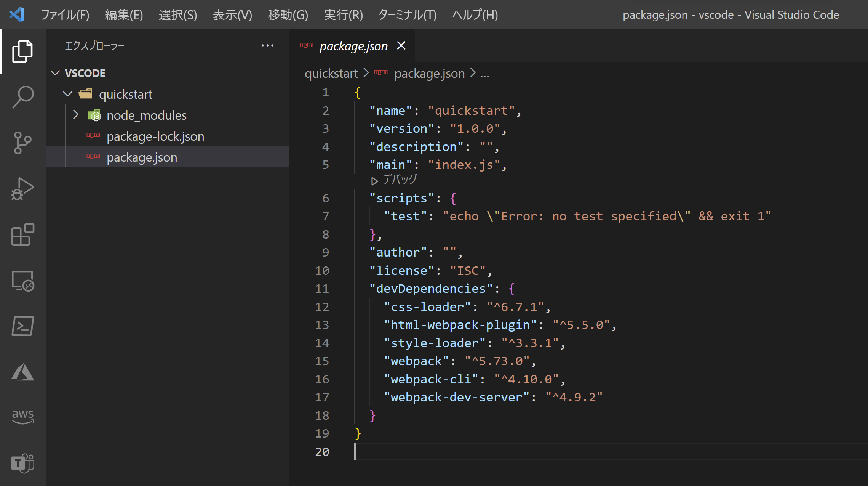Open the Source Control view icon
The width and height of the screenshot is (868, 486).
(22, 143)
